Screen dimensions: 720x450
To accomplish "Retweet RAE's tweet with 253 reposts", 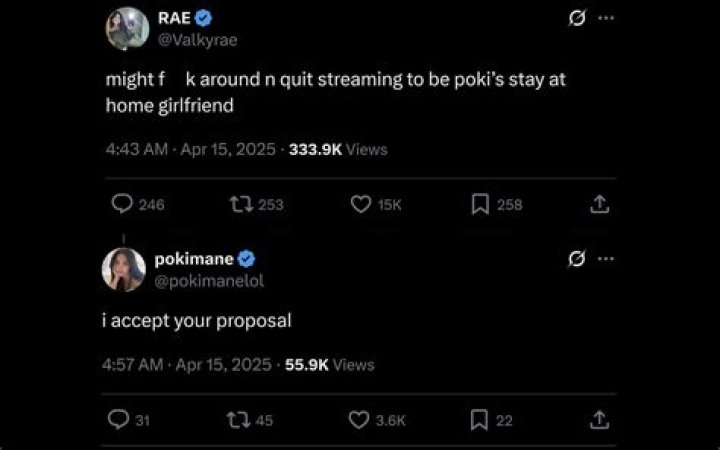I will point(242,204).
